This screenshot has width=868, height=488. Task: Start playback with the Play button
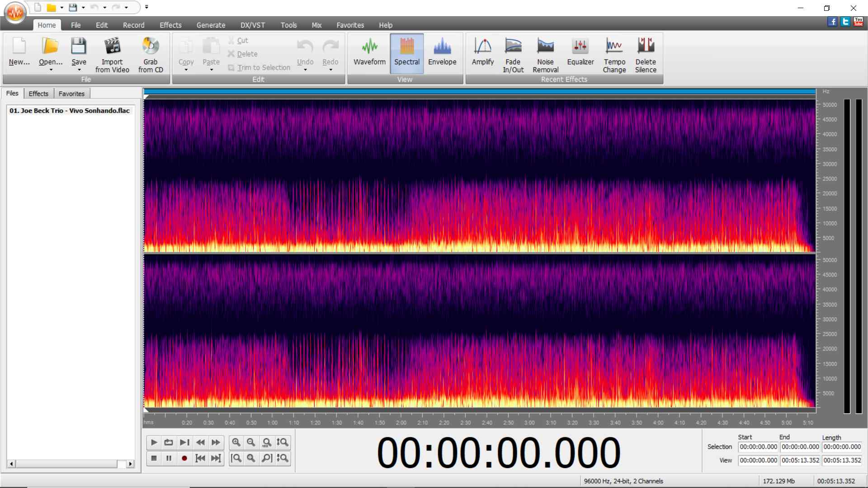pos(154,442)
